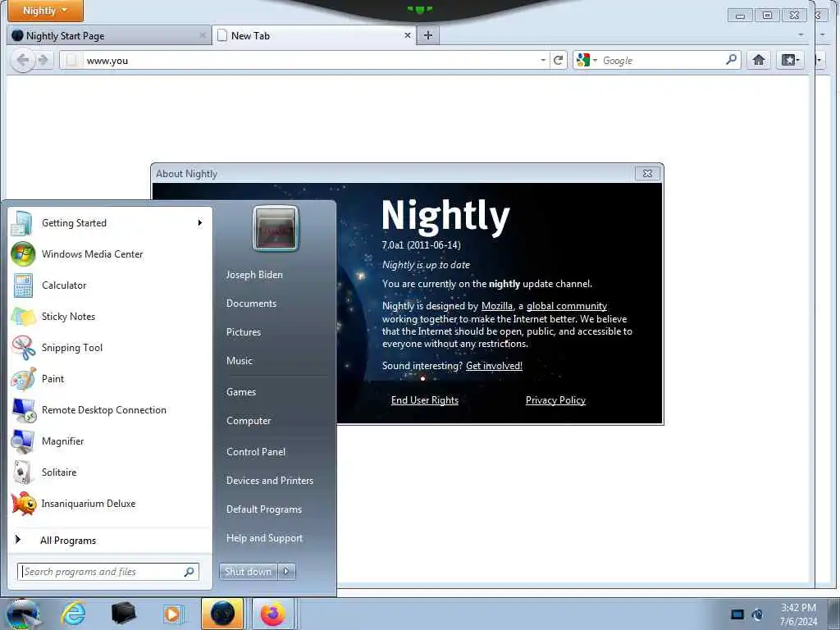Open Solitaire
This screenshot has height=630, width=840.
click(x=109, y=472)
